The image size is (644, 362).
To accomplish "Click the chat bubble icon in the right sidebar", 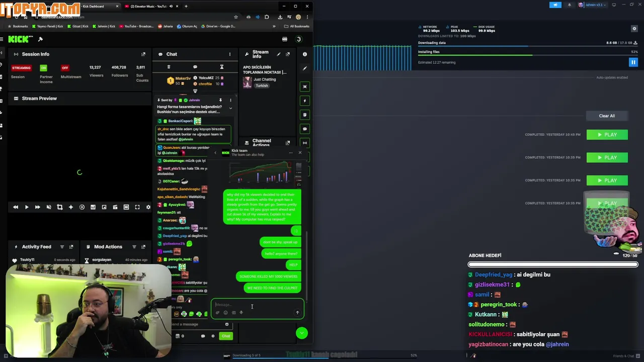I will [304, 129].
